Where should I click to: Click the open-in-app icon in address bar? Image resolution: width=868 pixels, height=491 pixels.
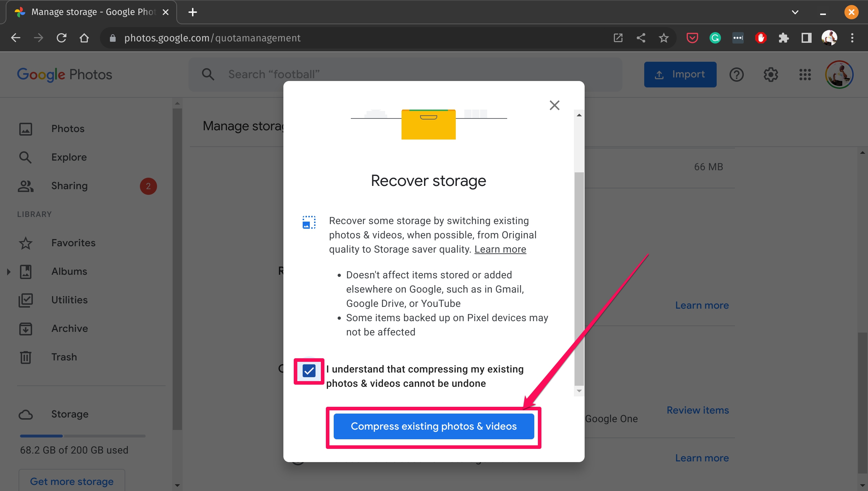tap(618, 38)
